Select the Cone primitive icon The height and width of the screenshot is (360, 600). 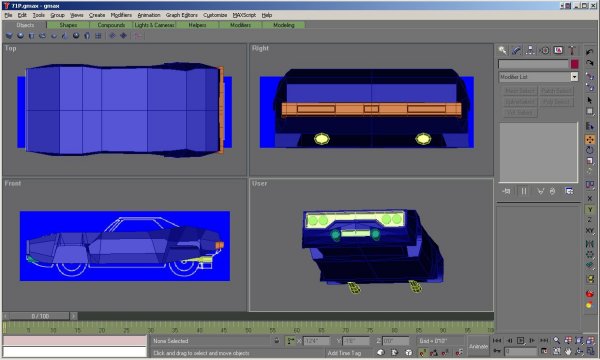coord(65,36)
